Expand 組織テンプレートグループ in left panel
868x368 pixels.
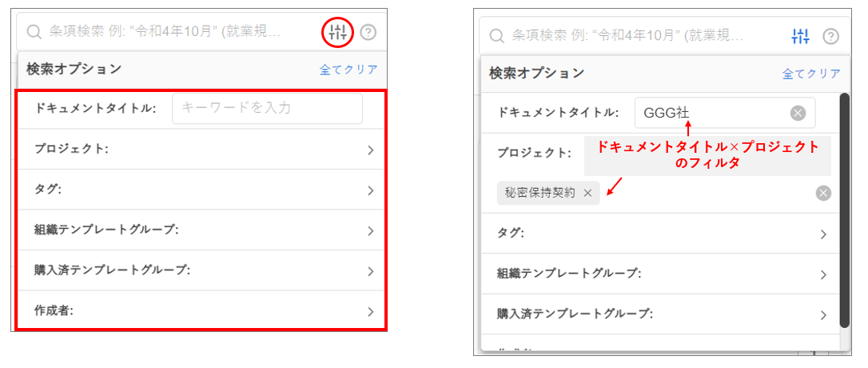pyautogui.click(x=371, y=230)
